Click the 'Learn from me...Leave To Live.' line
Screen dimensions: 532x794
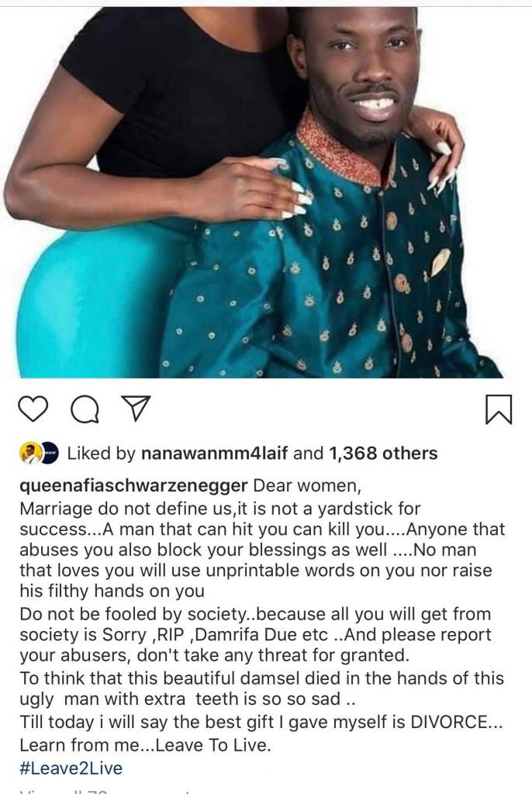(146, 745)
